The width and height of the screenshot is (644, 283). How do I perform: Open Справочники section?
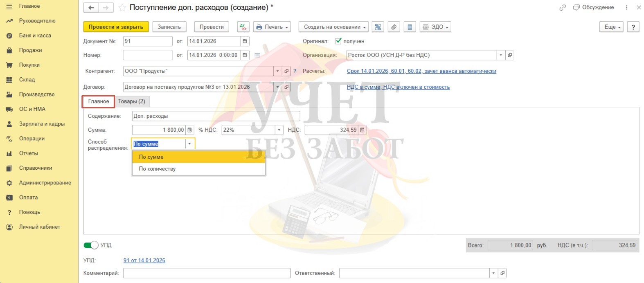pyautogui.click(x=35, y=168)
